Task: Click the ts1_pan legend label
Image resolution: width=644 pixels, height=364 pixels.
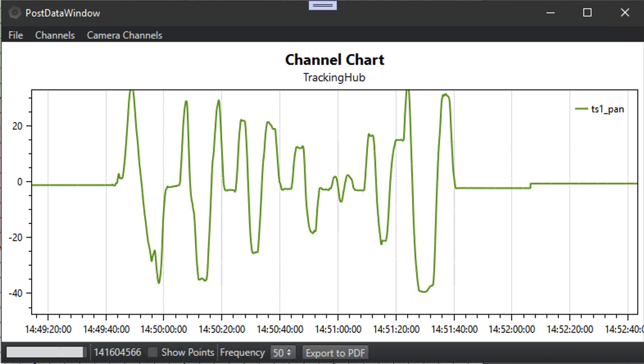Action: tap(608, 109)
